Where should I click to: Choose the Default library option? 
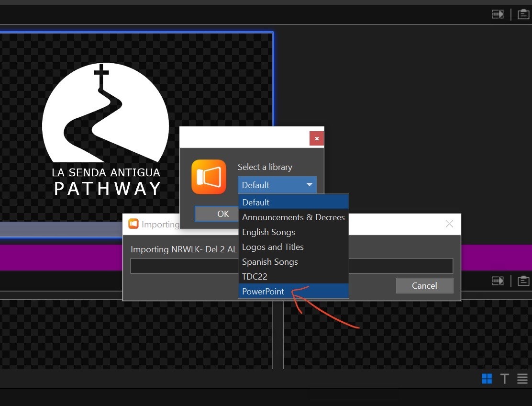click(293, 203)
